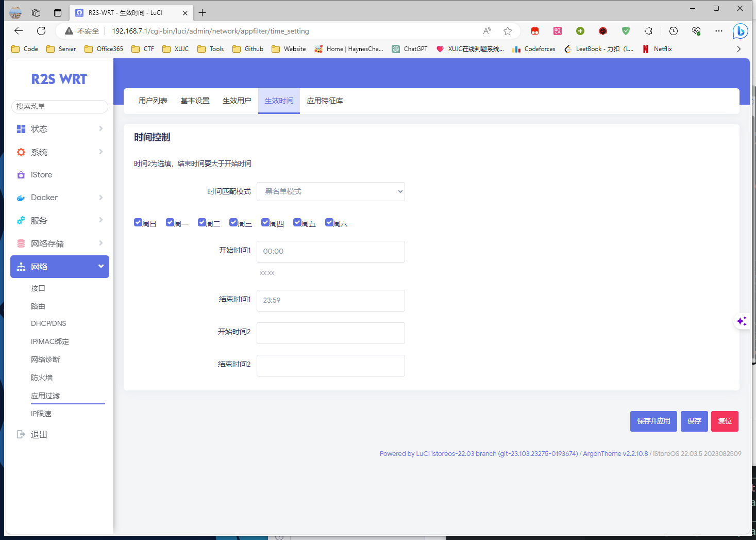Open 路由 under network menu
Screen dimensions: 756x540
[x=38, y=306]
